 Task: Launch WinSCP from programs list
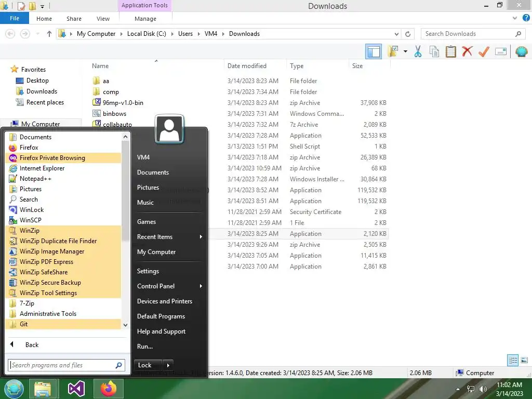click(x=63, y=220)
